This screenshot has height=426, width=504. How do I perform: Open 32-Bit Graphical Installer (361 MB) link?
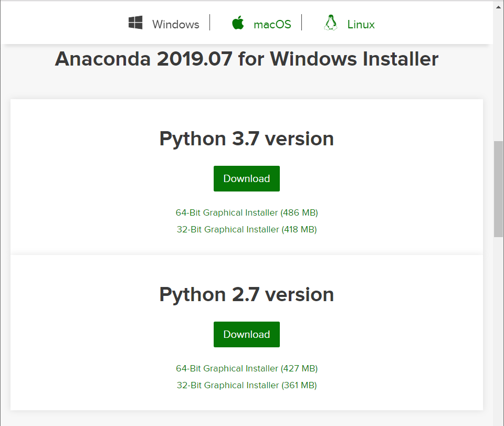[x=247, y=385]
